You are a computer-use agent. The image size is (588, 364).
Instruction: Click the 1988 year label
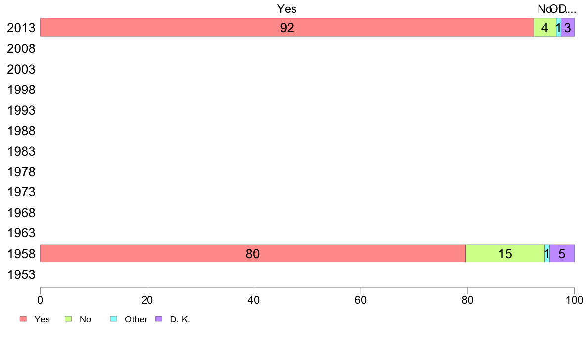(21, 131)
